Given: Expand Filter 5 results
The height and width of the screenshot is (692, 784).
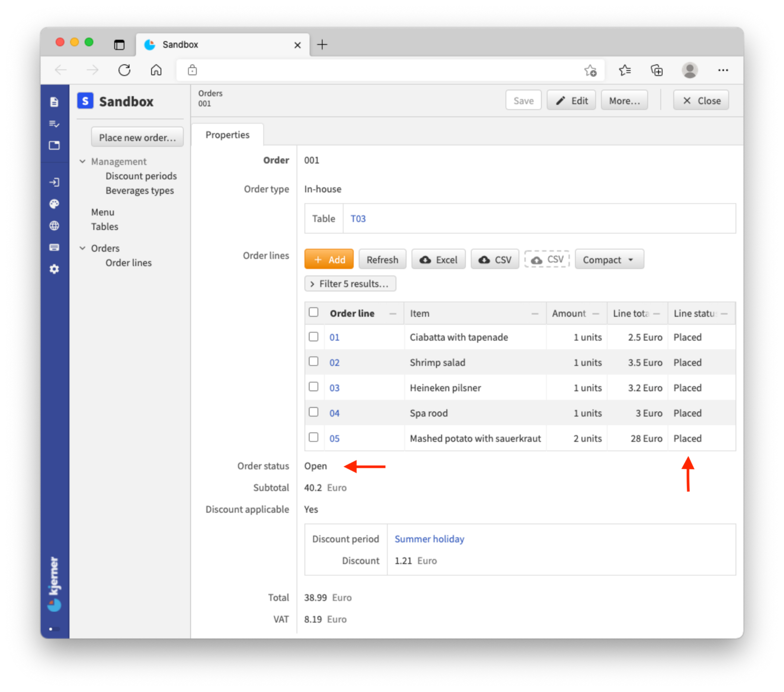Looking at the screenshot, I should coord(350,284).
